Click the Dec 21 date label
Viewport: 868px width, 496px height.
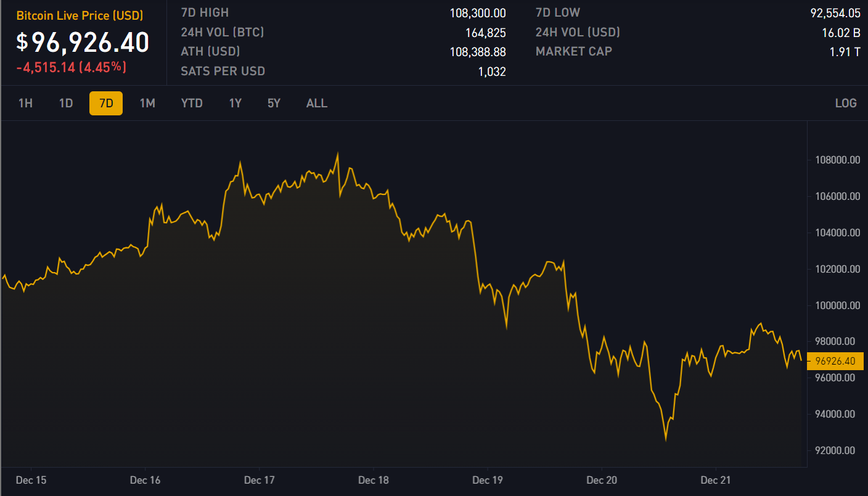tap(715, 480)
